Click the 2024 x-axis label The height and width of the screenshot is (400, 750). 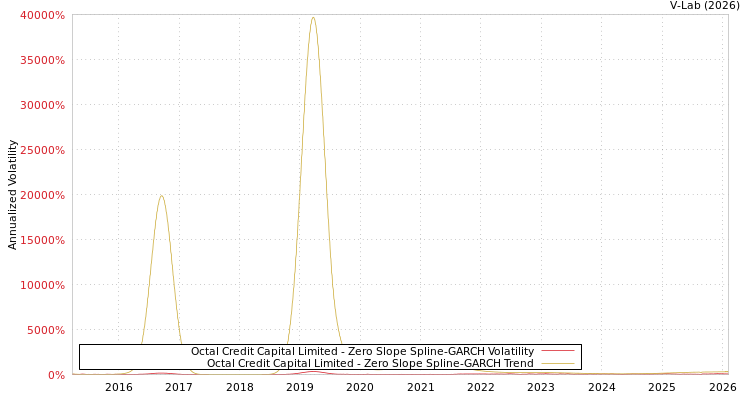click(602, 387)
